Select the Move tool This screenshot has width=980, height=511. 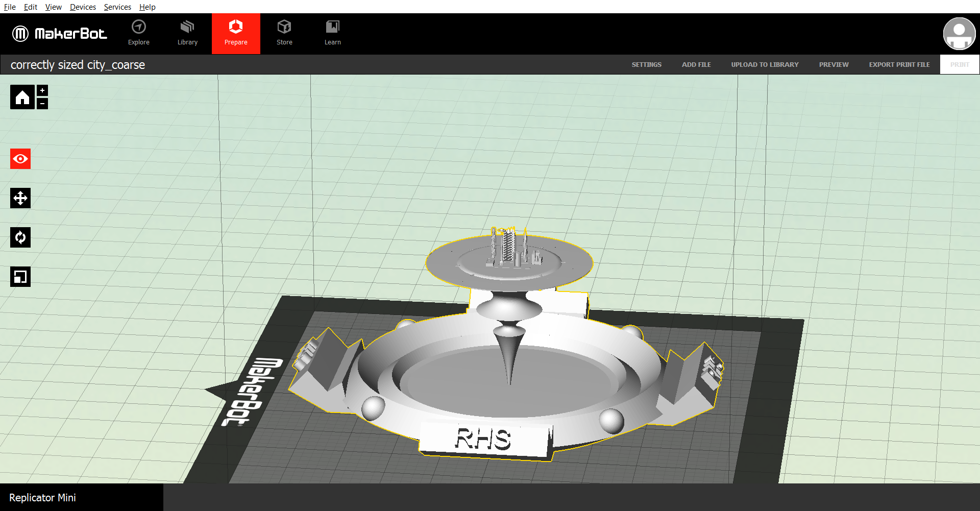pos(20,198)
